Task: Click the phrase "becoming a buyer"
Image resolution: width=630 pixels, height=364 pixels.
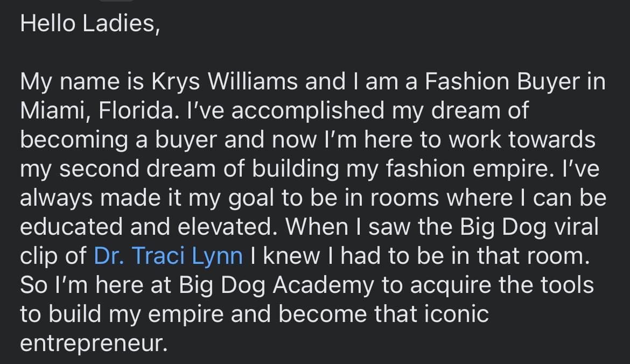Action: (118, 140)
